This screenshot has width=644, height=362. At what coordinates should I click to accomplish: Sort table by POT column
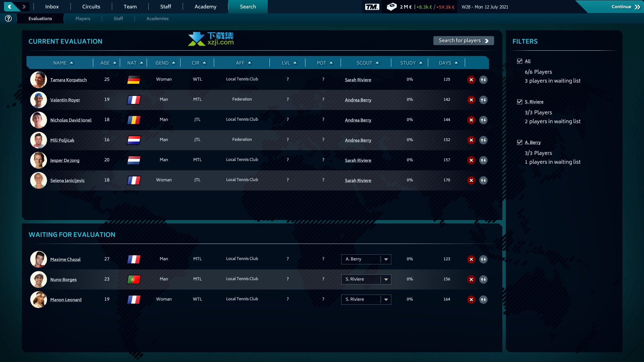tap(325, 63)
